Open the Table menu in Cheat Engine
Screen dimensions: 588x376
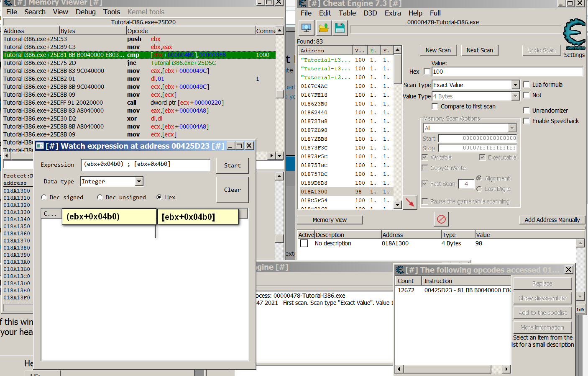[347, 13]
